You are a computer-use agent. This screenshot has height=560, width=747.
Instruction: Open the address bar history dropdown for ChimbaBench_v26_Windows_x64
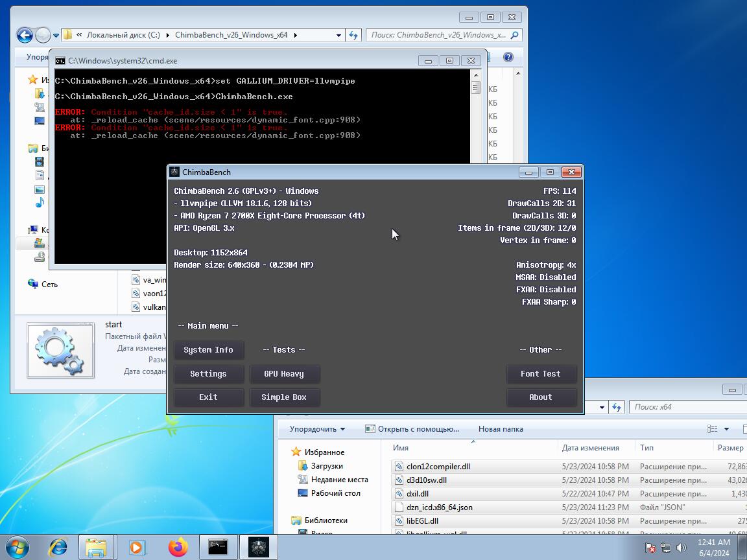coord(338,35)
